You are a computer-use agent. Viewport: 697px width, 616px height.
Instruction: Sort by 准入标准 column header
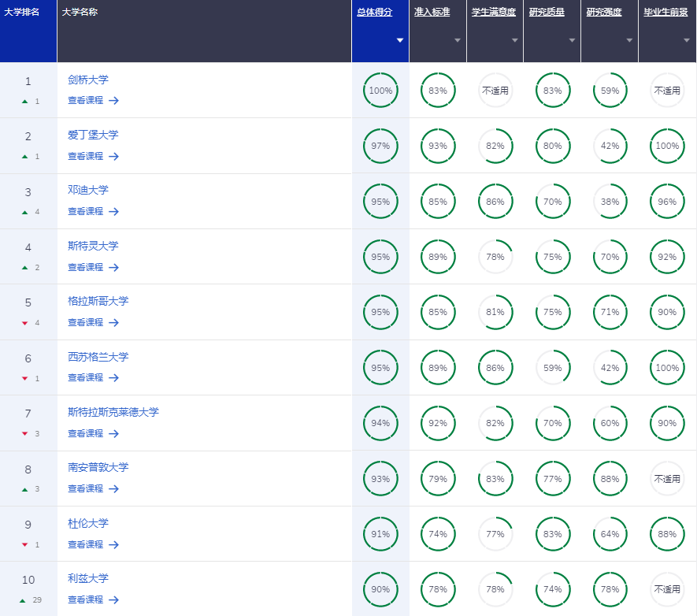click(x=432, y=12)
